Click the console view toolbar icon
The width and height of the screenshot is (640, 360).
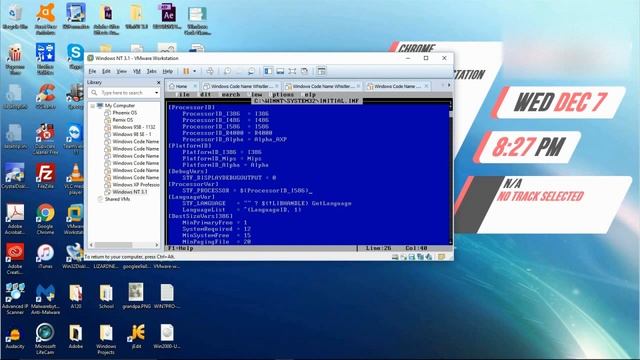[322, 71]
